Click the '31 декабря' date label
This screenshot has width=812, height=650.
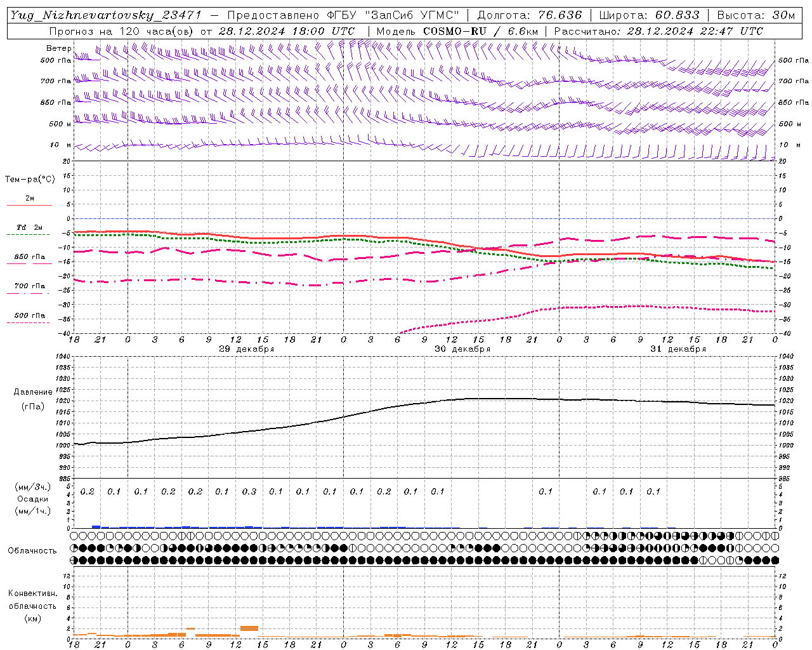pyautogui.click(x=678, y=349)
